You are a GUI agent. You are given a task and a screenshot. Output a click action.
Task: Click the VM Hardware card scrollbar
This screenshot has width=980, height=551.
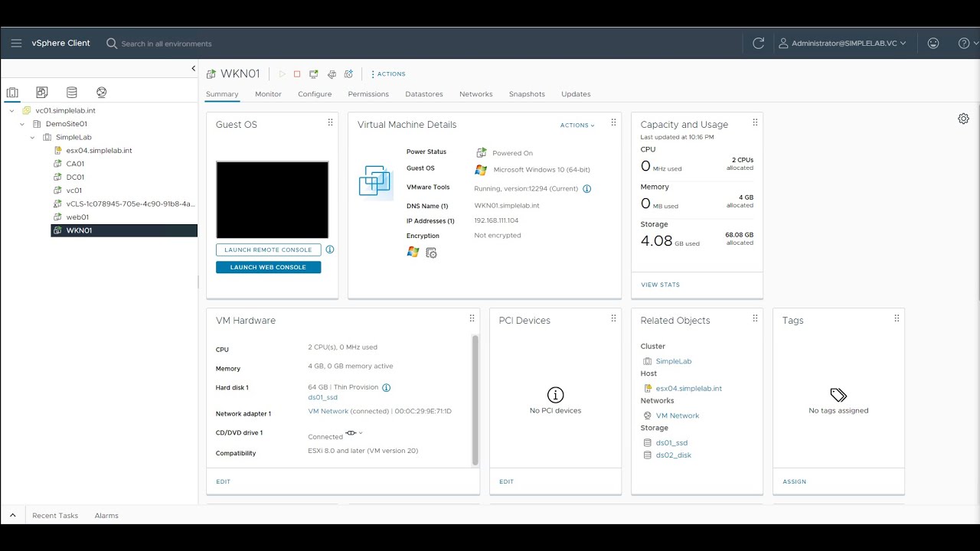point(475,400)
